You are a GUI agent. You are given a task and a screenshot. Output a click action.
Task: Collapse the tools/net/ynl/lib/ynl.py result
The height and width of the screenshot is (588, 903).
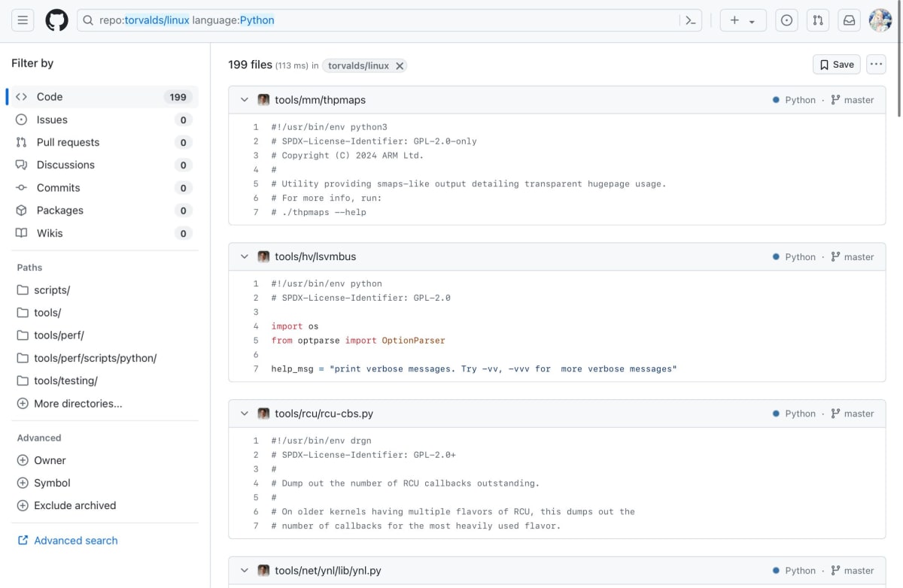pos(244,571)
